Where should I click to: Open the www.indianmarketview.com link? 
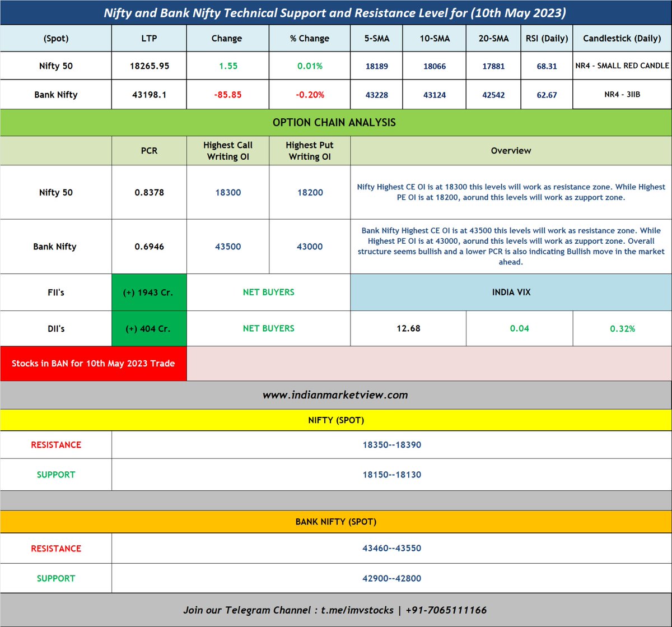(x=335, y=395)
